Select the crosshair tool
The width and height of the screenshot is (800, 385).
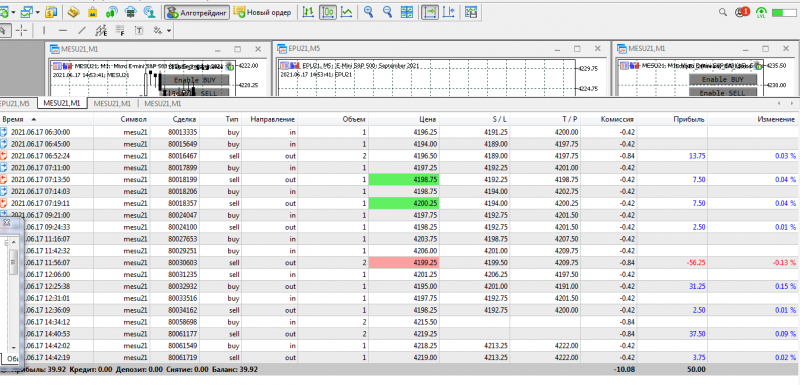click(x=21, y=31)
